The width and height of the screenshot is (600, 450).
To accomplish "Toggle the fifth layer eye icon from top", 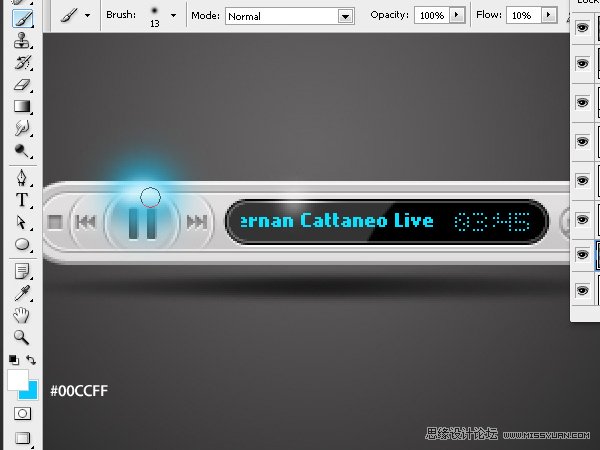I will click(582, 181).
